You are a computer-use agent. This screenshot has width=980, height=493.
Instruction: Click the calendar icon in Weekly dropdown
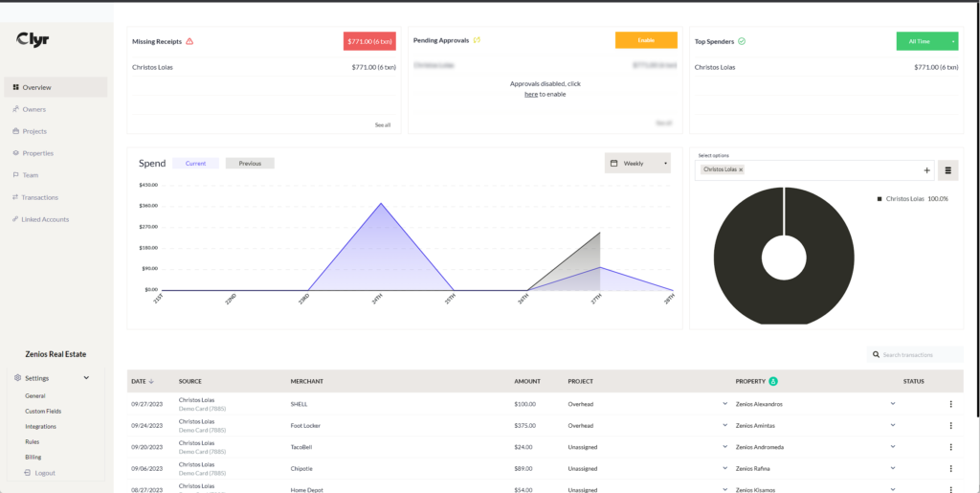(613, 163)
